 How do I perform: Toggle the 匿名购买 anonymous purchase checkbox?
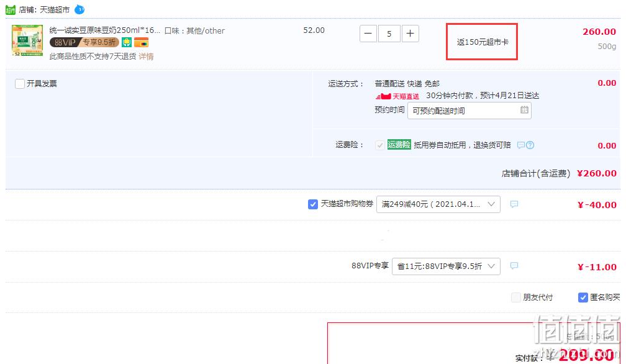coord(583,298)
